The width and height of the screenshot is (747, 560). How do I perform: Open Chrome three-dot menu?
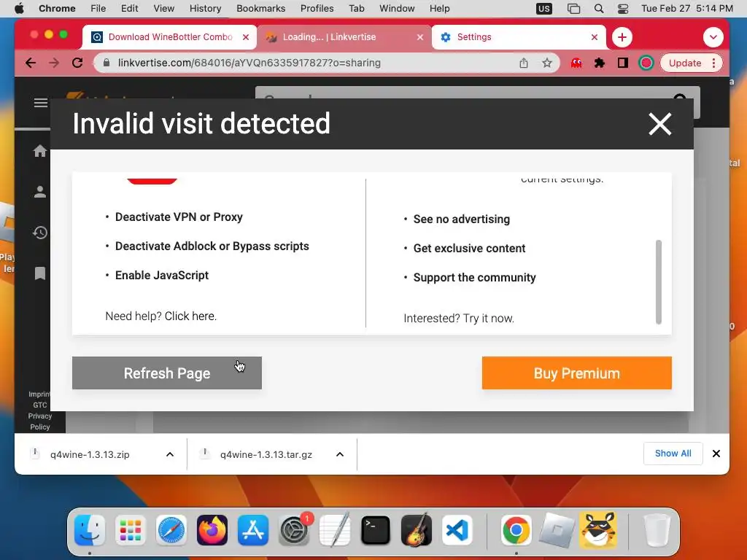coord(713,63)
